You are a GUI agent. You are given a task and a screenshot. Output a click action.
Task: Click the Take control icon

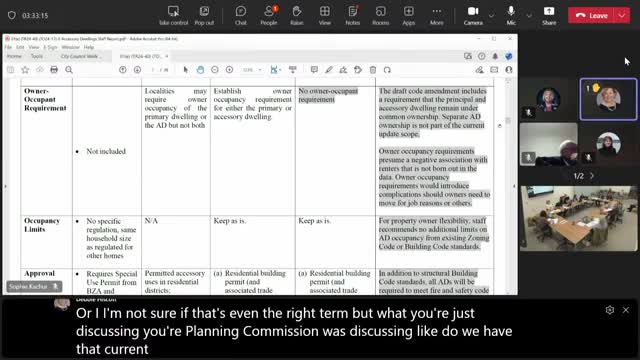[x=173, y=16]
